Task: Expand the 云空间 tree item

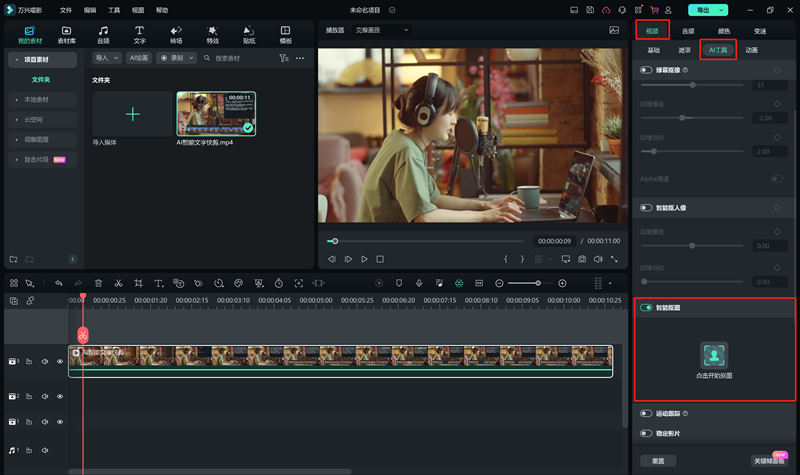Action: 17,119
